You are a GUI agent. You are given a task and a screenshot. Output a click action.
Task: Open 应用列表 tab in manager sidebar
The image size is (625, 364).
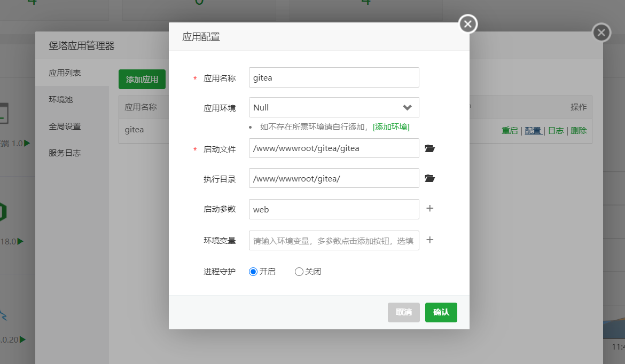pyautogui.click(x=72, y=73)
